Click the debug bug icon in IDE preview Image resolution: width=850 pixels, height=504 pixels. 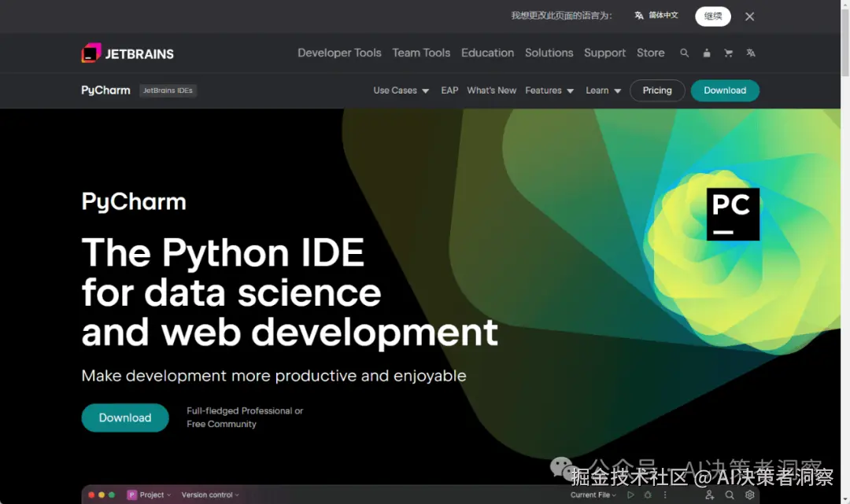(x=648, y=495)
